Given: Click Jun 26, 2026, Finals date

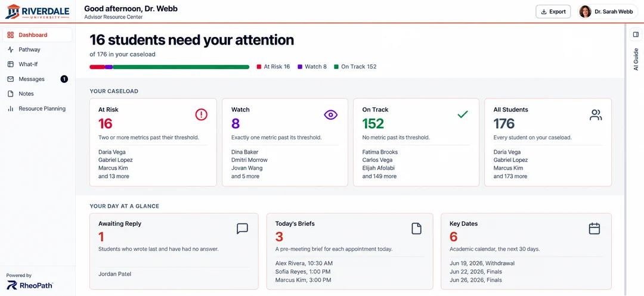Looking at the screenshot, I should pyautogui.click(x=476, y=281).
